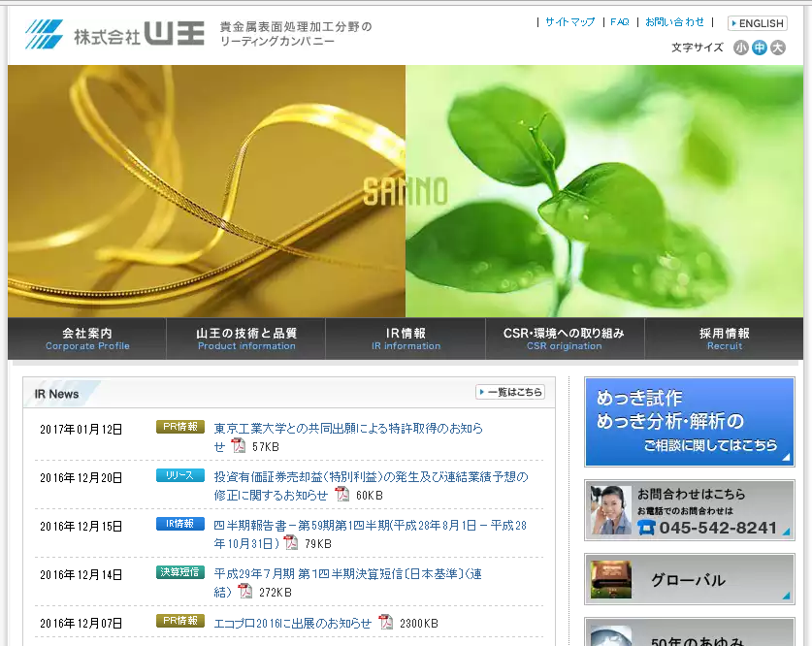Open the サイトマップ link
The height and width of the screenshot is (646, 812).
point(569,21)
